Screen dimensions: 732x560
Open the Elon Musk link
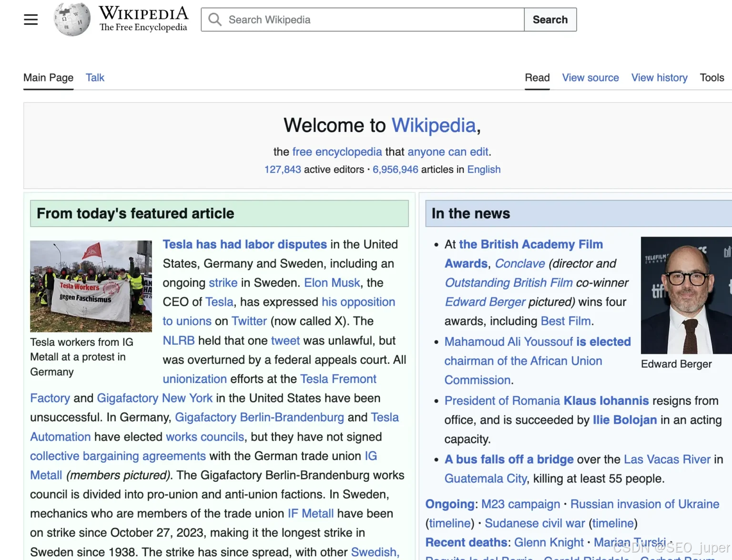click(332, 283)
